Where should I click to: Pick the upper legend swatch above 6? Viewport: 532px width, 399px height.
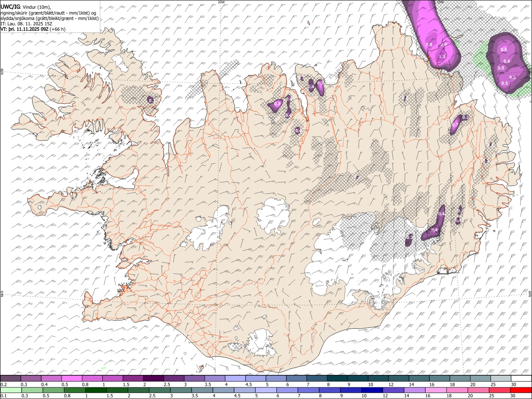[297, 379]
